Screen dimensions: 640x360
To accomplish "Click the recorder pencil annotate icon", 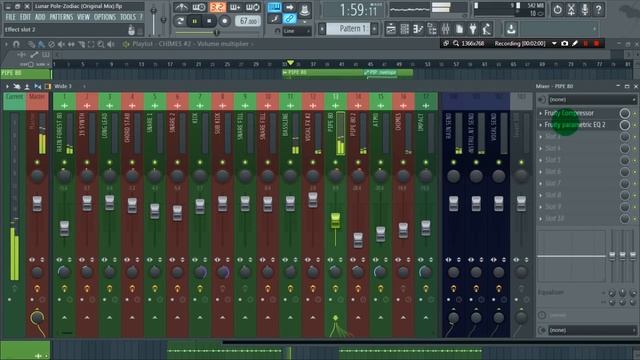I will (x=575, y=43).
